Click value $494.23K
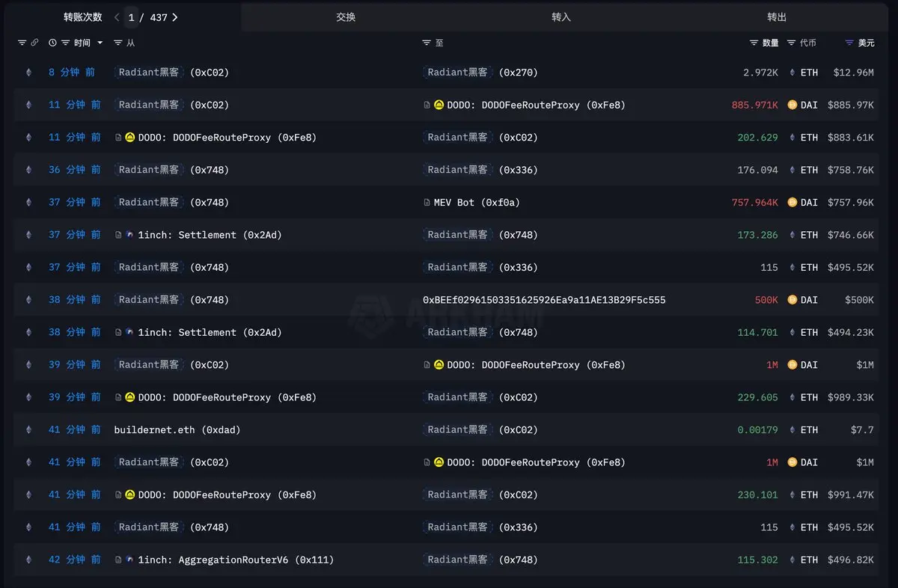This screenshot has height=588, width=898. 851,332
